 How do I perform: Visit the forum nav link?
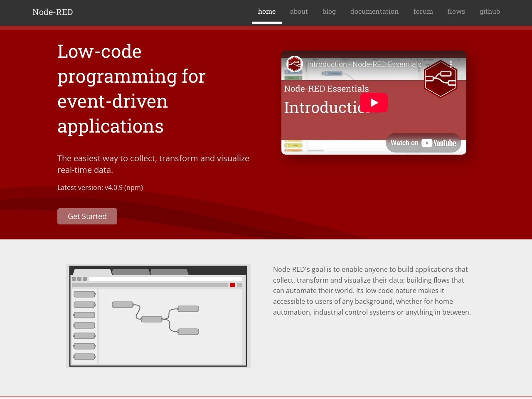pos(423,12)
